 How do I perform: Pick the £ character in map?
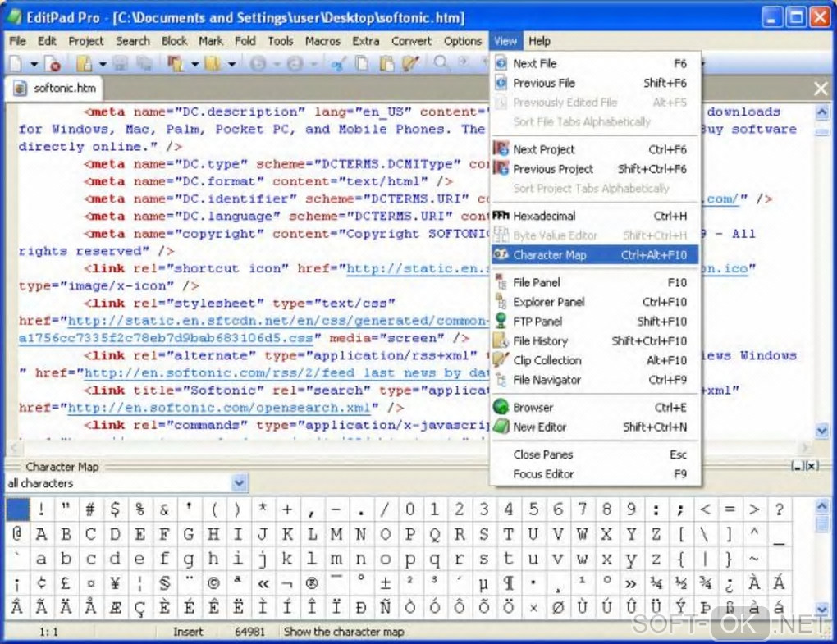coord(66,583)
